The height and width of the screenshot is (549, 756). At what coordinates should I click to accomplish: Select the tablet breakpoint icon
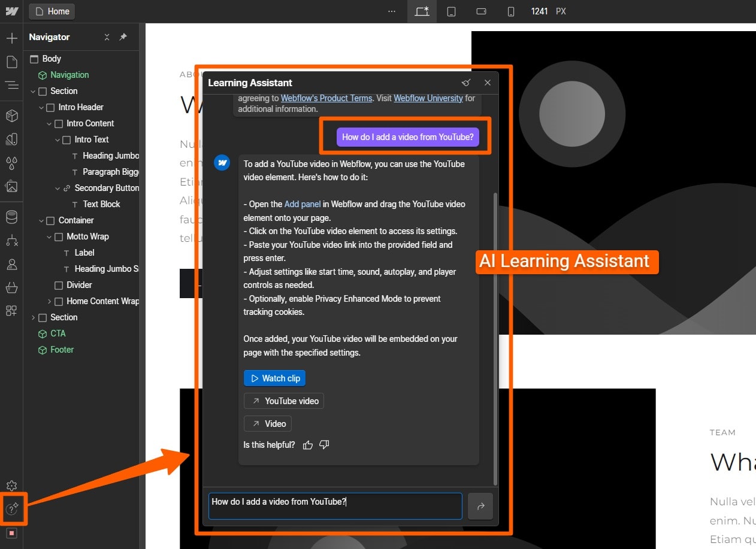coord(452,11)
